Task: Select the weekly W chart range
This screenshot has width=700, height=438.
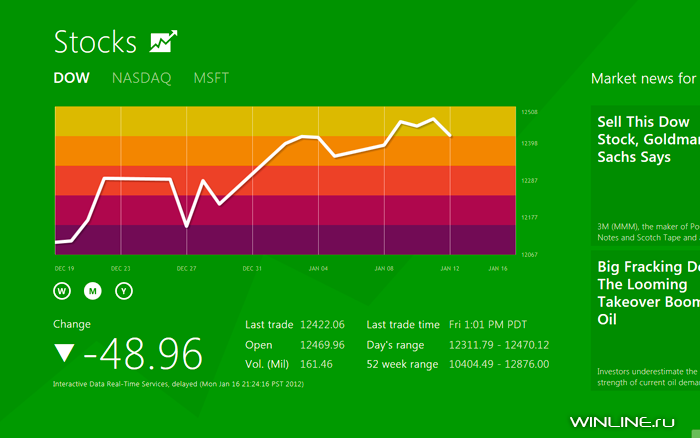Action: 62,291
